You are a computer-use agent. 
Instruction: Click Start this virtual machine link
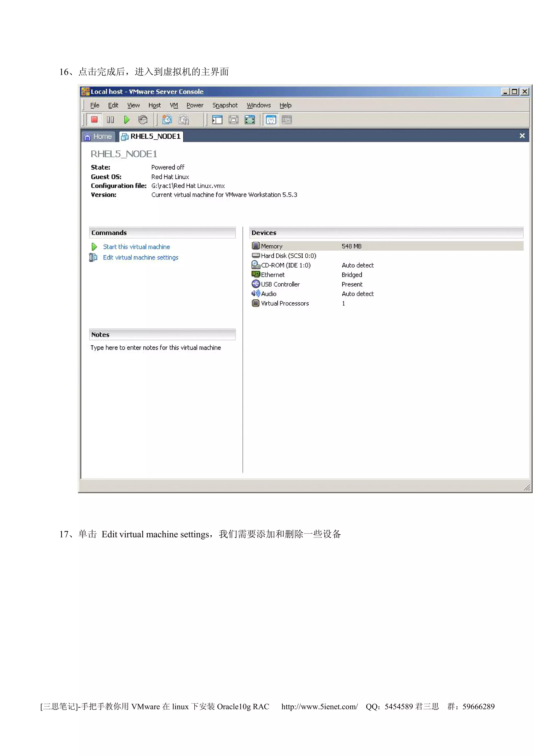[x=136, y=247]
